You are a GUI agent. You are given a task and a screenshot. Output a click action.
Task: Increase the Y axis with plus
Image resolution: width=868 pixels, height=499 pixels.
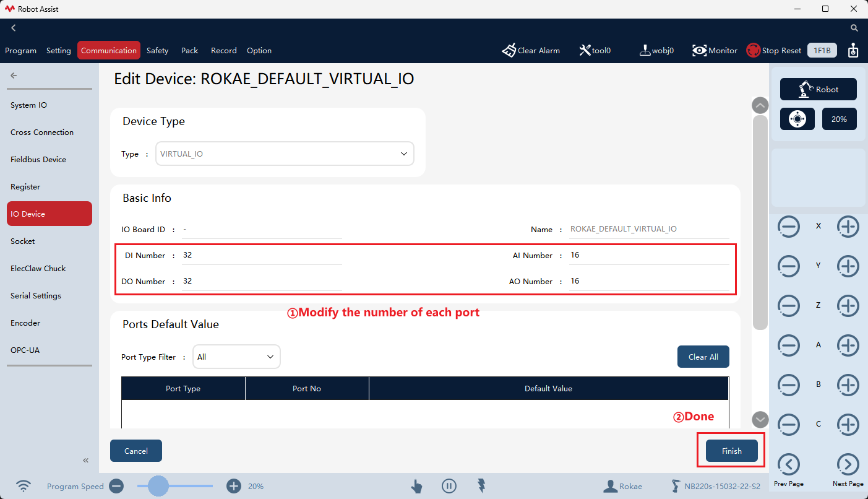(x=848, y=266)
